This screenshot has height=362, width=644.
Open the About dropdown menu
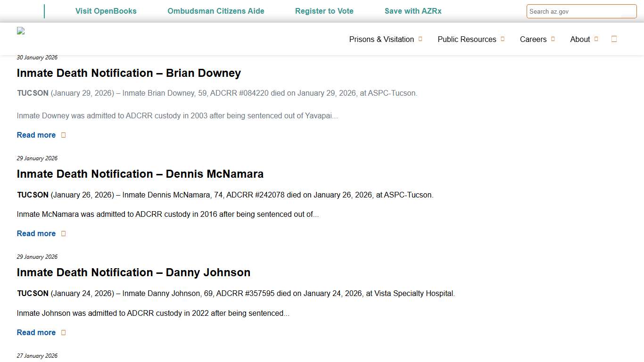point(580,40)
